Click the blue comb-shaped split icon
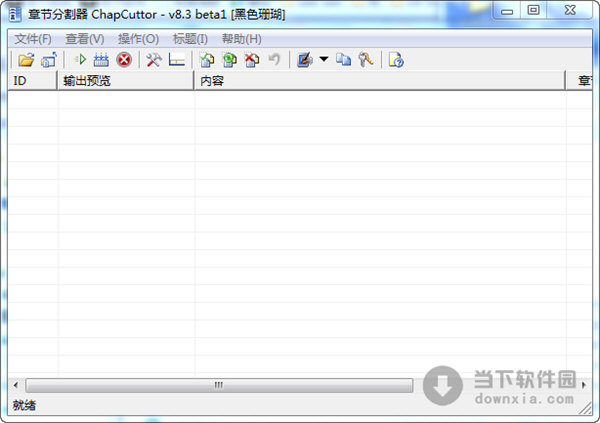600x423 pixels. pyautogui.click(x=101, y=60)
